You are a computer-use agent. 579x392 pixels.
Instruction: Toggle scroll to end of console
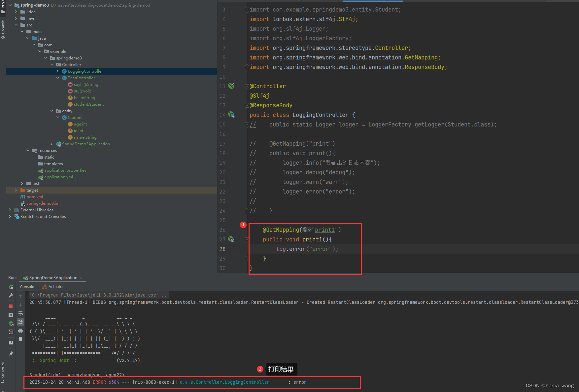point(20,322)
